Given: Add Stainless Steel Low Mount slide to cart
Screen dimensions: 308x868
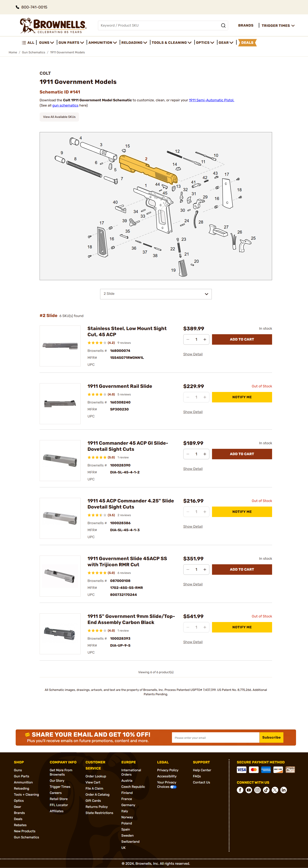Looking at the screenshot, I should coord(242,339).
